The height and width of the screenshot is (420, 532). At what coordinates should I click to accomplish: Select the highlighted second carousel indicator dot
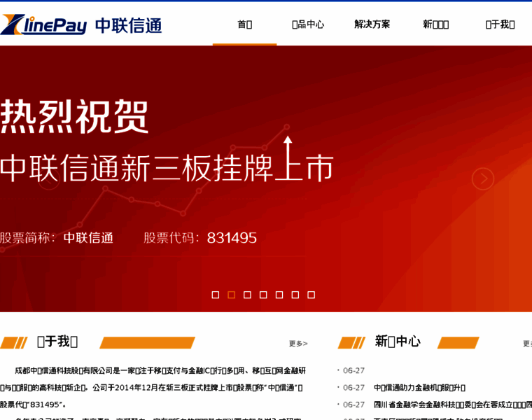coord(232,295)
